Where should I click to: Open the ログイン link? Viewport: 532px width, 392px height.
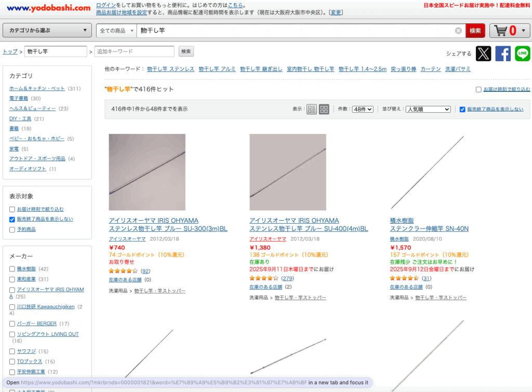pyautogui.click(x=106, y=5)
